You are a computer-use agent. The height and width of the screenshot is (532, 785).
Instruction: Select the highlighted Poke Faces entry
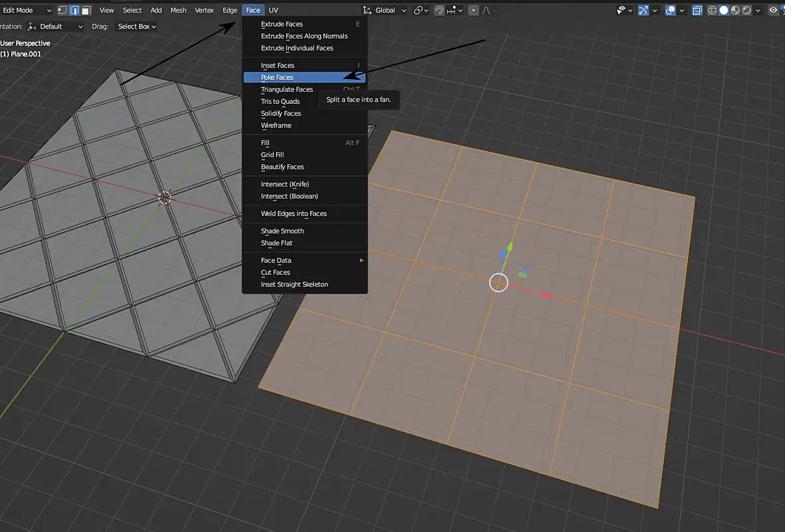point(305,78)
